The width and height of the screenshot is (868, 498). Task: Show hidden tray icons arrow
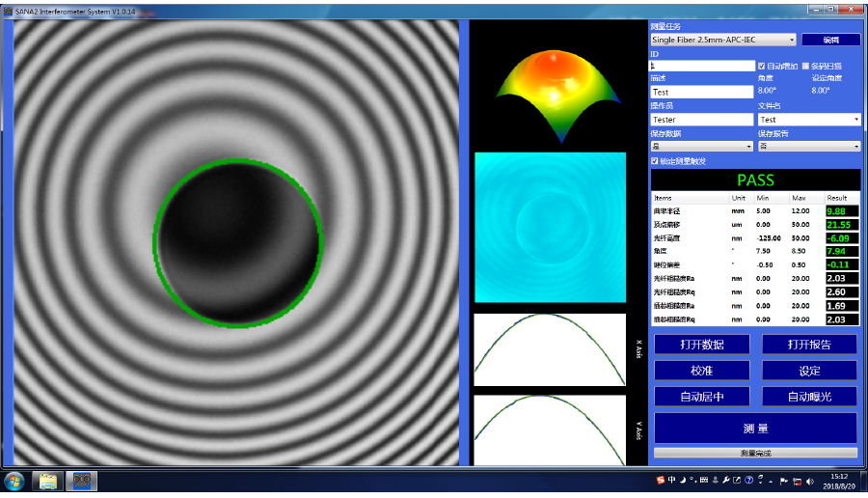pos(771,482)
